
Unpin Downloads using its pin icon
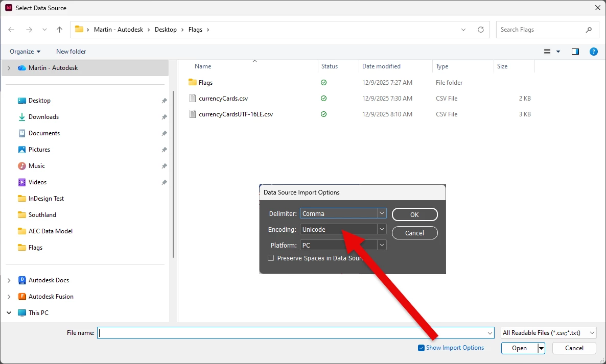click(164, 117)
